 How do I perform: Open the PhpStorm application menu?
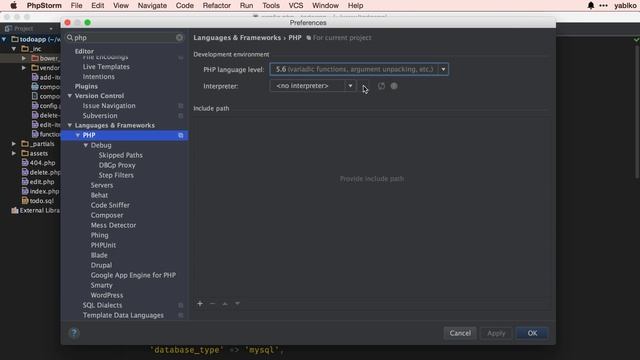coord(44,5)
